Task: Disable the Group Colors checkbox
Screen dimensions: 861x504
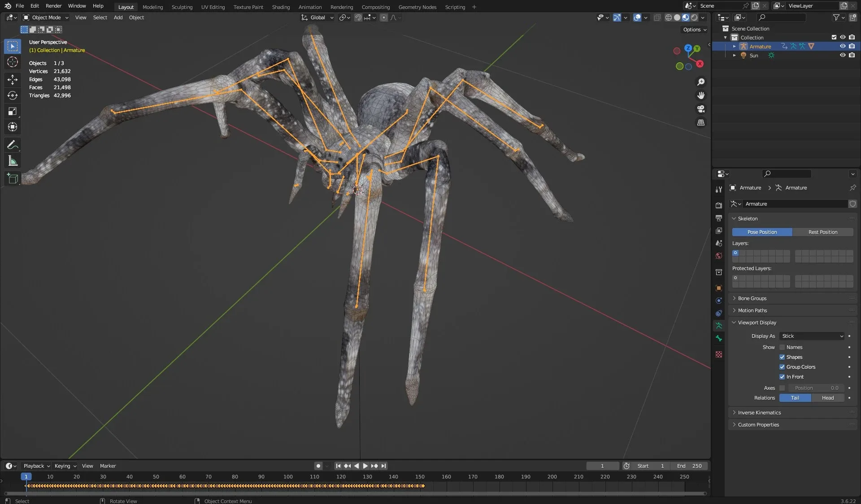Action: (x=782, y=366)
